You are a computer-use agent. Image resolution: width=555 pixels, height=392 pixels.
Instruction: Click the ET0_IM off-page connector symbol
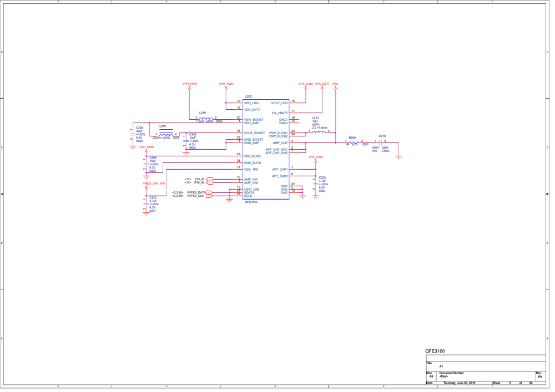point(210,183)
